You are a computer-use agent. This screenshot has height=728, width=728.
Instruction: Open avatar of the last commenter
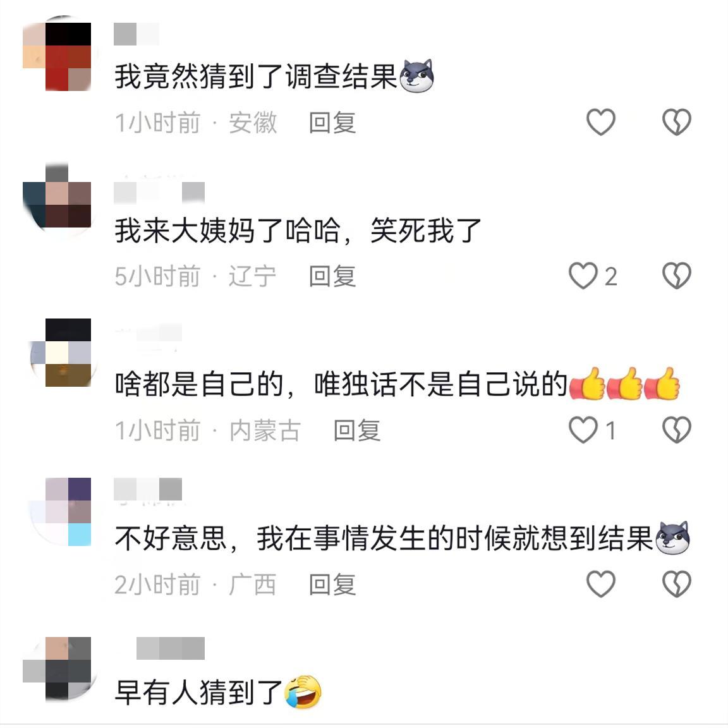tap(58, 667)
